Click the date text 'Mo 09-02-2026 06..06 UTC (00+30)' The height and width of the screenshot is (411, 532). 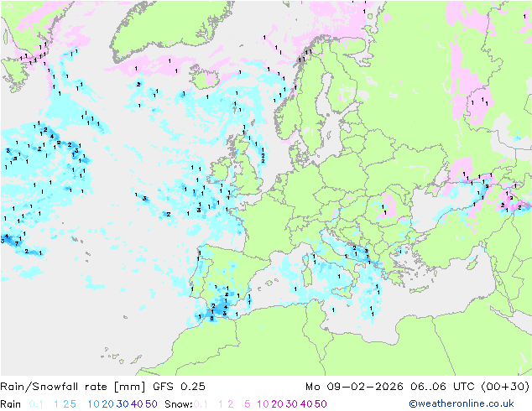[x=417, y=387]
